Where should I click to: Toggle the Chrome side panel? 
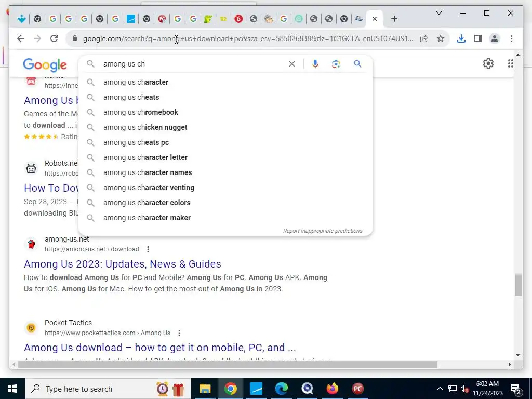pos(478,38)
